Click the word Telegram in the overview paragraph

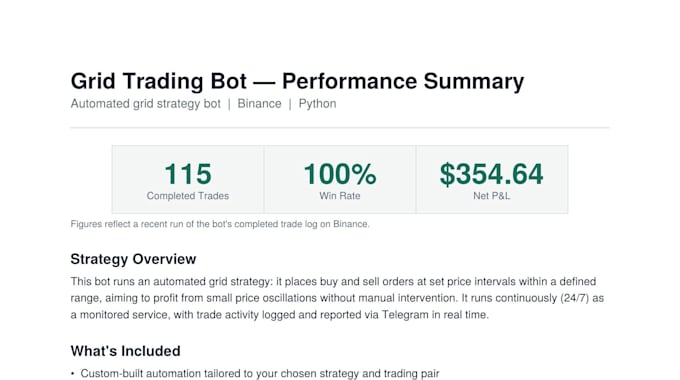click(405, 314)
